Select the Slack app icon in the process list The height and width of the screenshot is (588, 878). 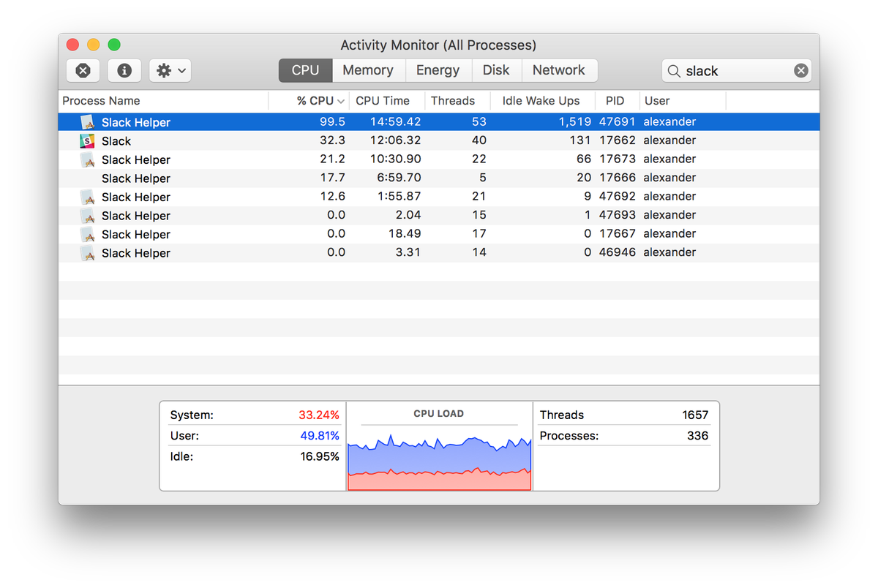(x=88, y=141)
